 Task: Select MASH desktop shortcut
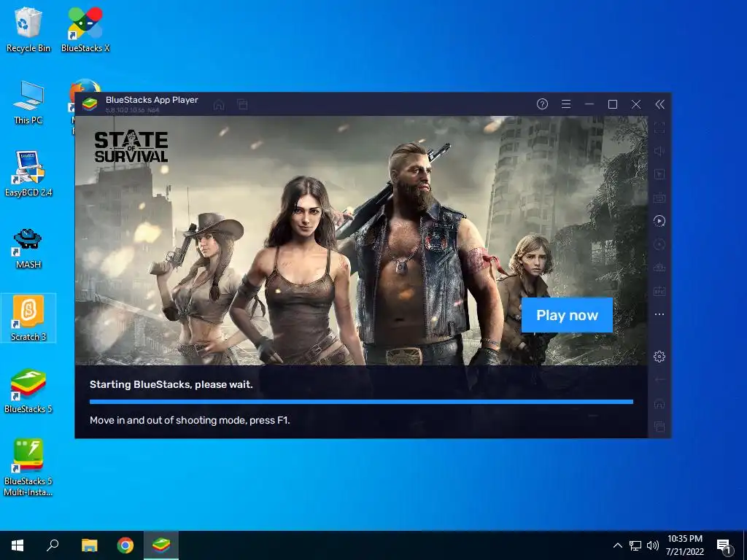(28, 248)
